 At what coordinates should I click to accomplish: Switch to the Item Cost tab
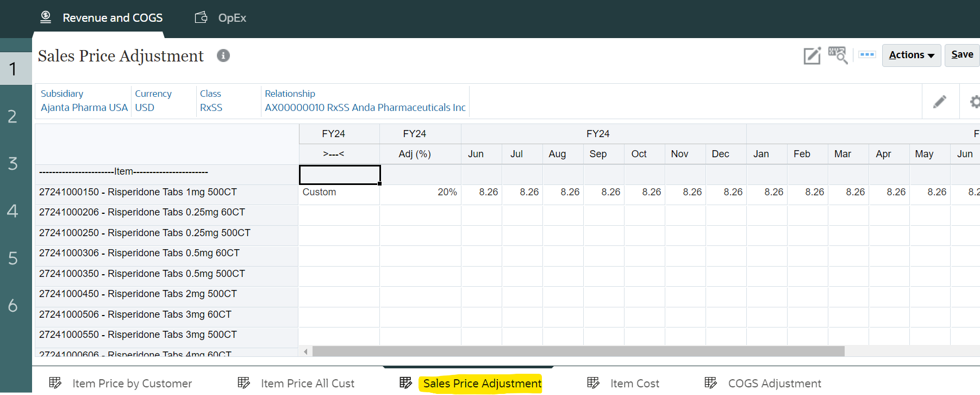[x=634, y=384]
